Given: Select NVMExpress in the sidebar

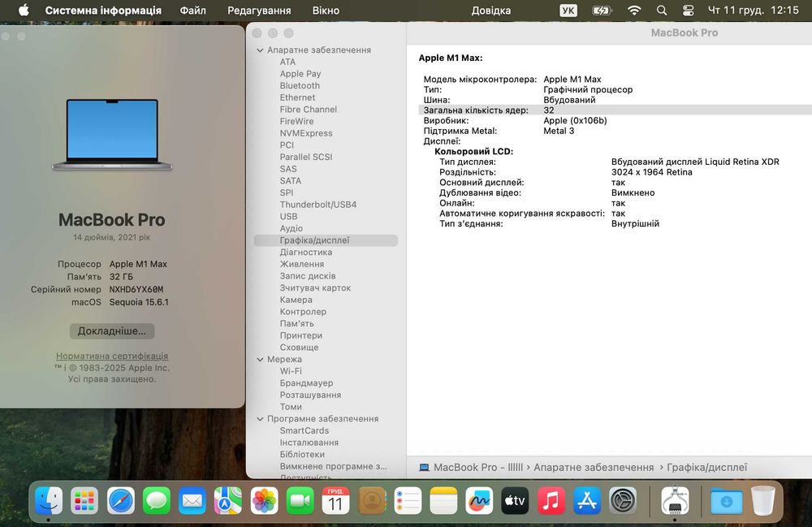Looking at the screenshot, I should (306, 133).
